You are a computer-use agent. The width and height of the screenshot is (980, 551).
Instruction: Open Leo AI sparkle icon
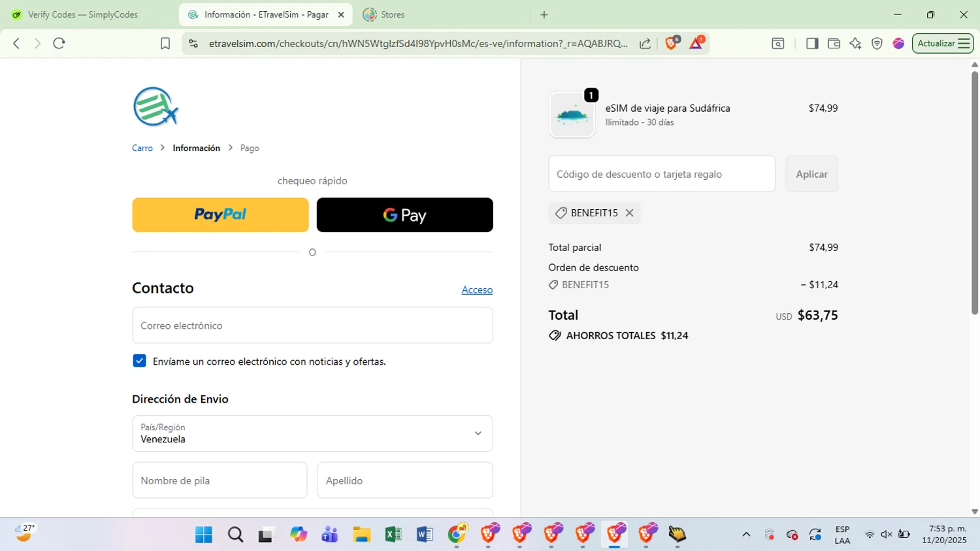[x=855, y=43]
